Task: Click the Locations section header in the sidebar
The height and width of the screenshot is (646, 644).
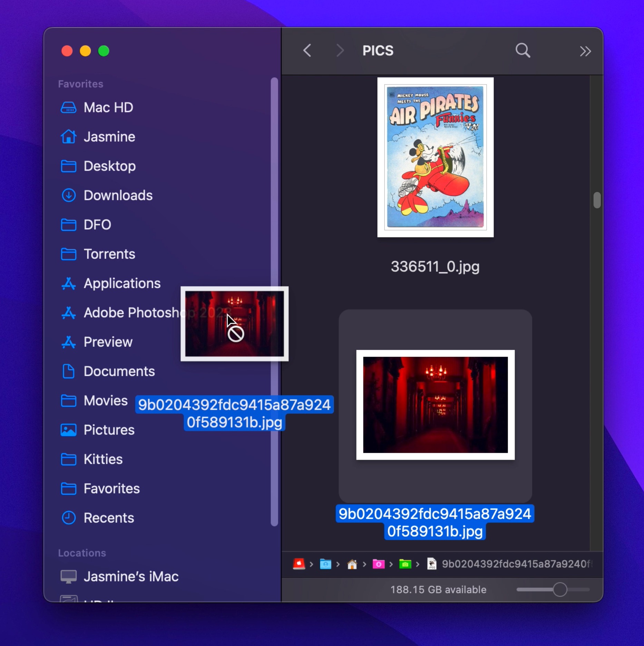Action: coord(82,553)
